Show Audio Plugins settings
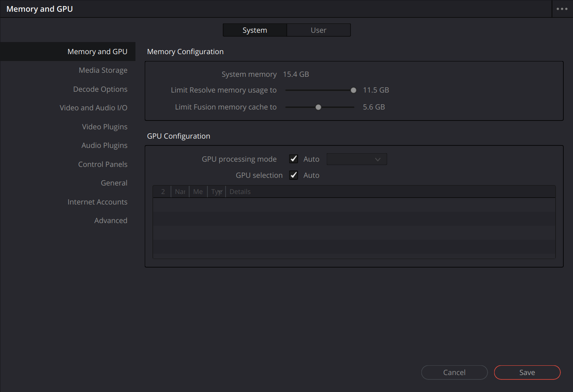 [104, 145]
